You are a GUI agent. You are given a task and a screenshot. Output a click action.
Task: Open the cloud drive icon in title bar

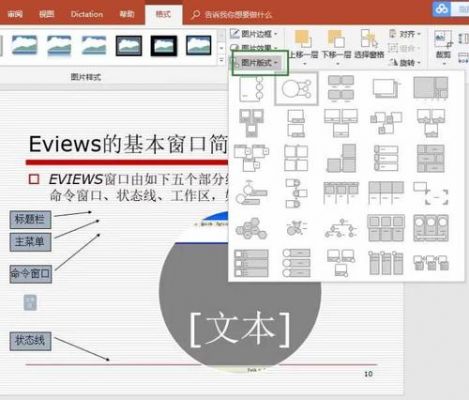pos(442,9)
